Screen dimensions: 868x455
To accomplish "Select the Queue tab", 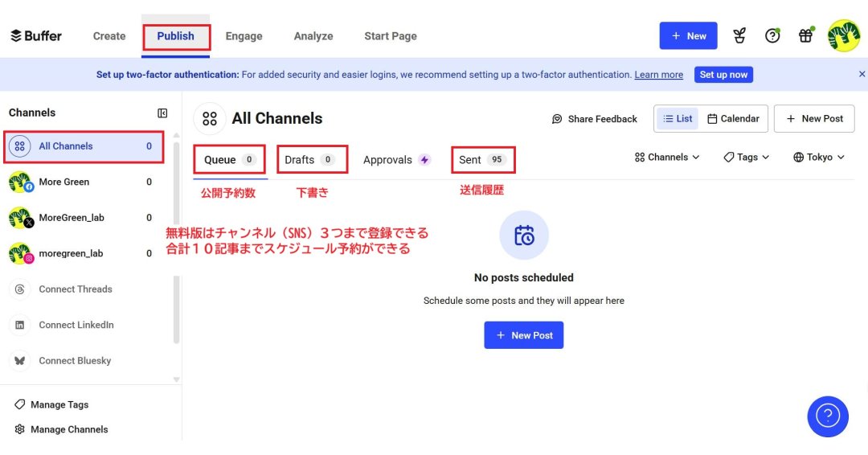I will pyautogui.click(x=230, y=160).
